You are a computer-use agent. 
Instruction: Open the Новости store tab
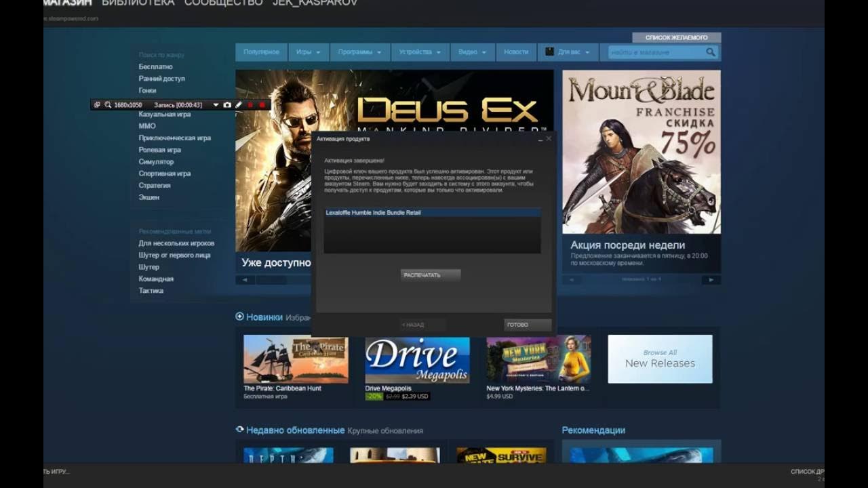[516, 52]
